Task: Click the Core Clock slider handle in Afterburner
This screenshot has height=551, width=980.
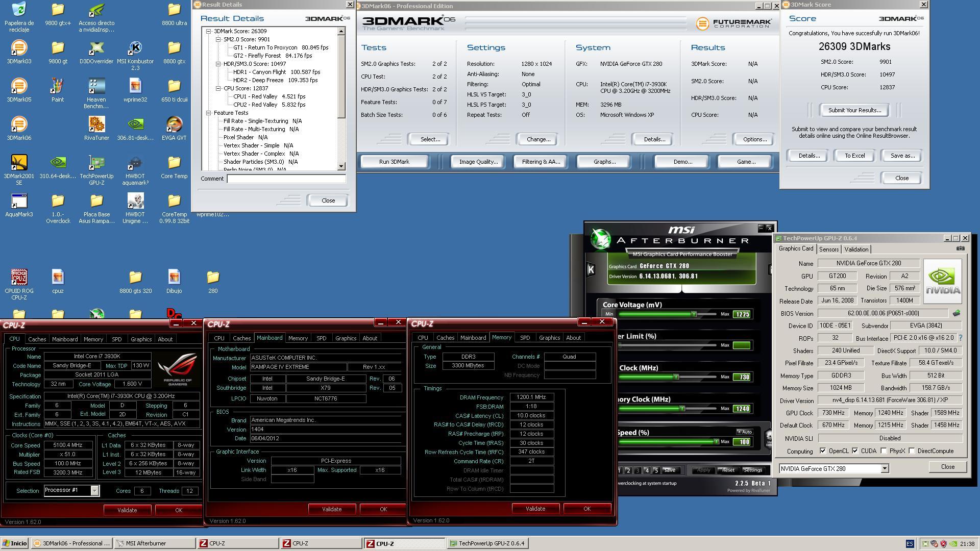Action: click(676, 377)
